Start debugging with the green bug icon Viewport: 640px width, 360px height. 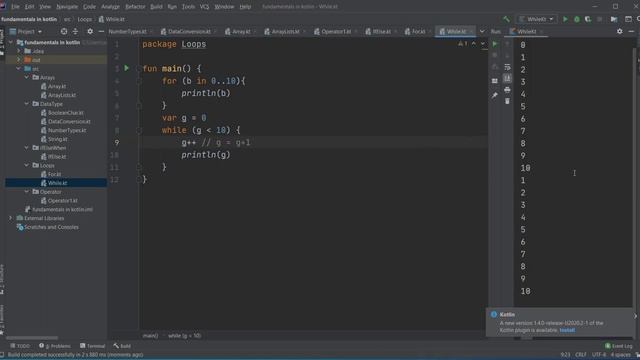point(577,19)
